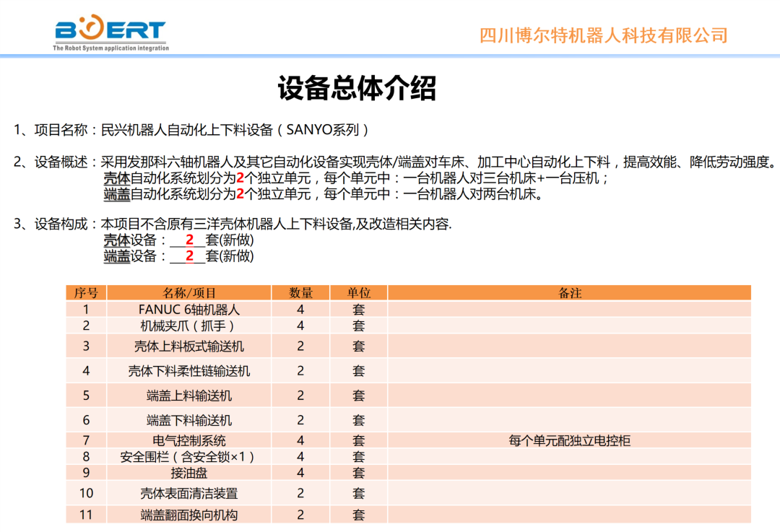The width and height of the screenshot is (780, 532).
Task: Select the cell 端盖下料输送机
Action: [x=189, y=420]
